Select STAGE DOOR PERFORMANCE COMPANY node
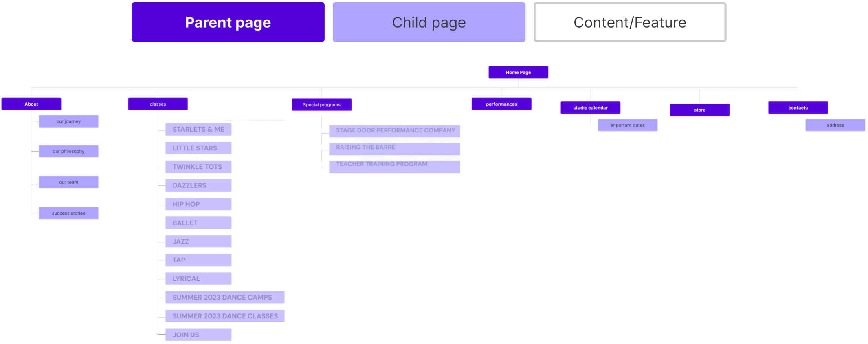 coord(394,130)
